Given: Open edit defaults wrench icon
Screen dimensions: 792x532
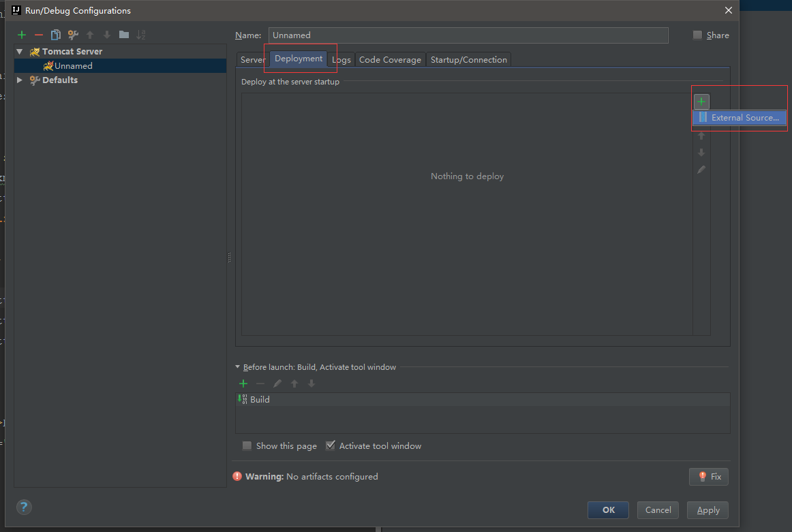Looking at the screenshot, I should [x=73, y=35].
